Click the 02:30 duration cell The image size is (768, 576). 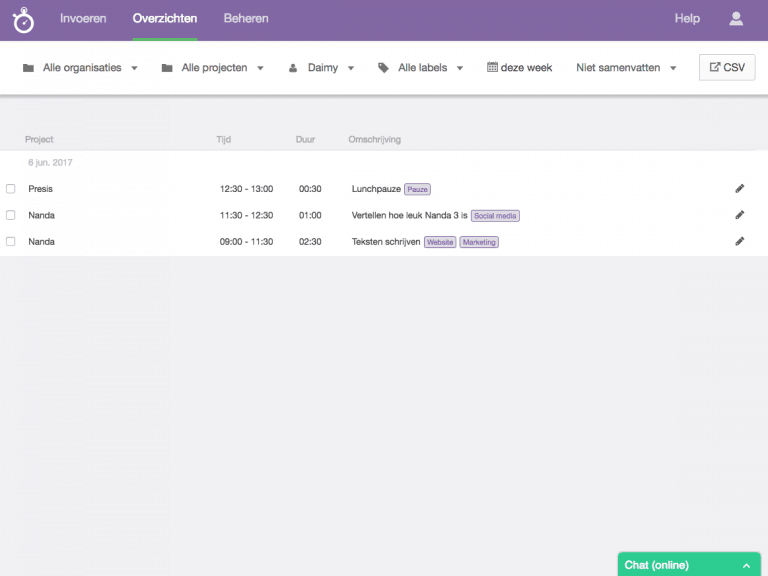310,241
